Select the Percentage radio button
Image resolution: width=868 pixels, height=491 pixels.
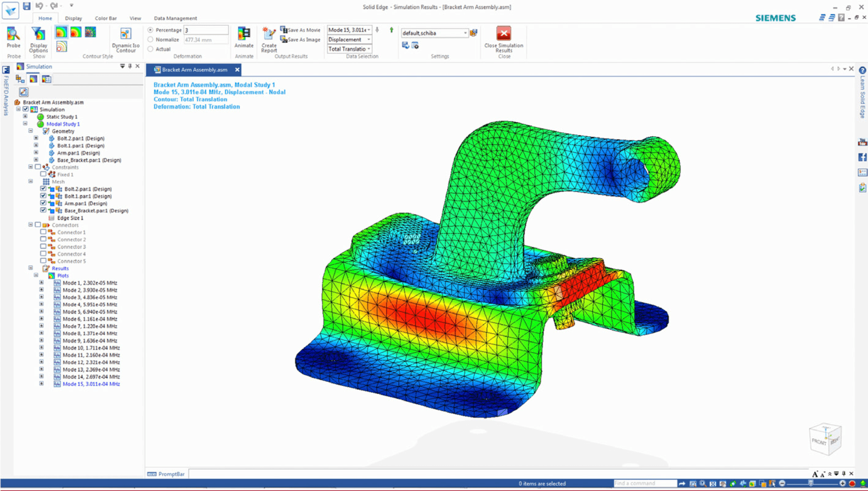tap(151, 29)
